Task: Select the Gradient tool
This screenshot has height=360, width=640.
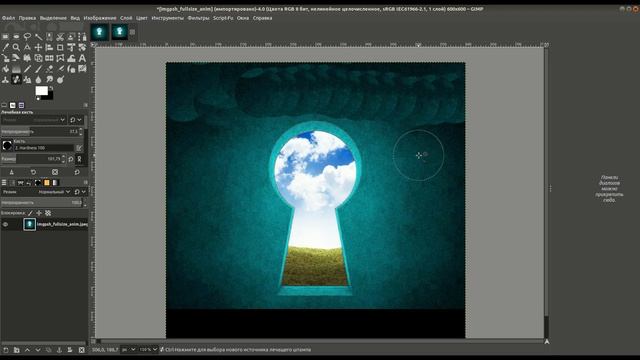Action: [16, 69]
